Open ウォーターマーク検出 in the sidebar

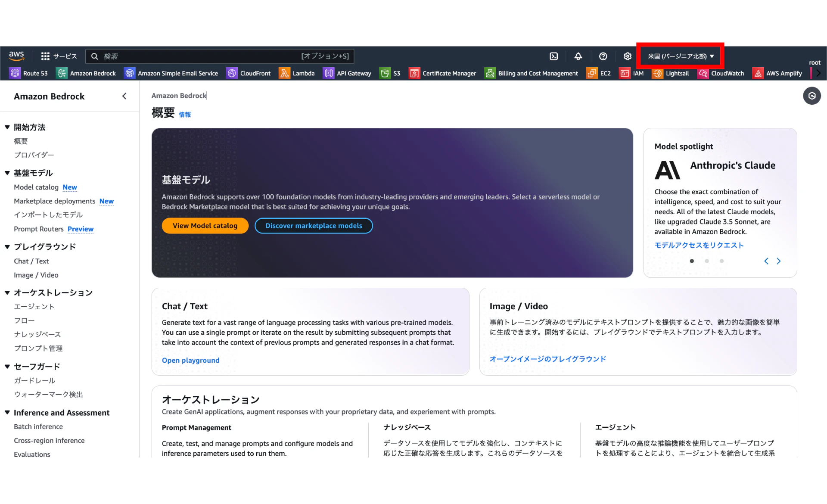[48, 395]
